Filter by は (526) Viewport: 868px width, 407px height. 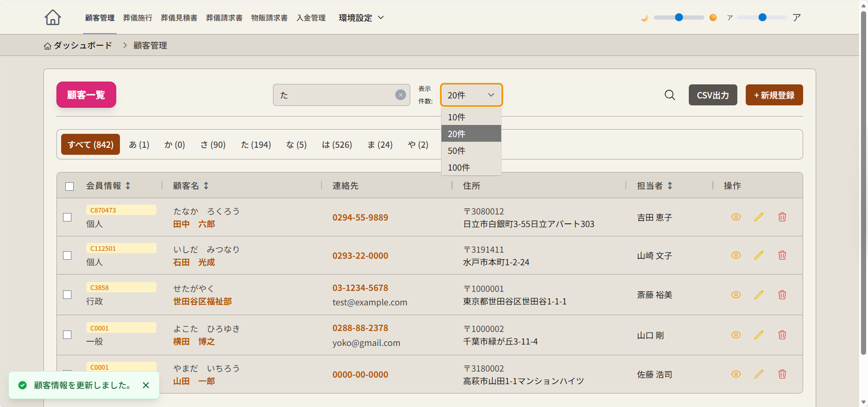[x=337, y=145]
